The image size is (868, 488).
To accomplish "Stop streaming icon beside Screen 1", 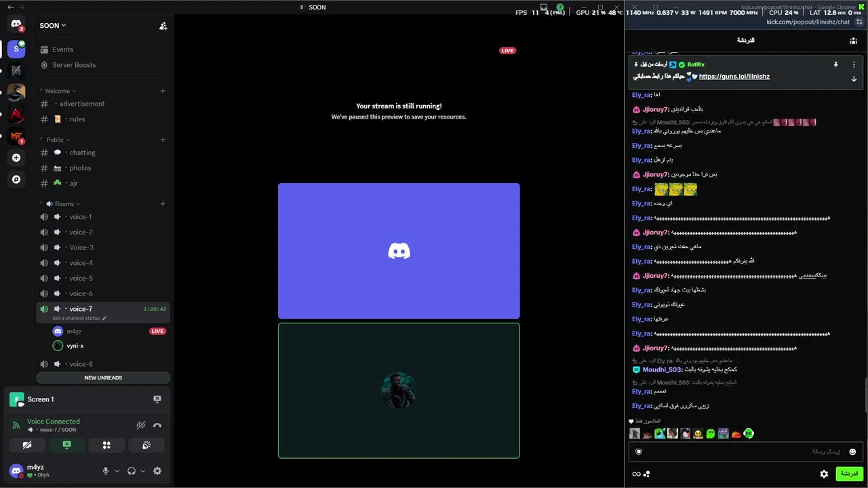I will point(157,399).
